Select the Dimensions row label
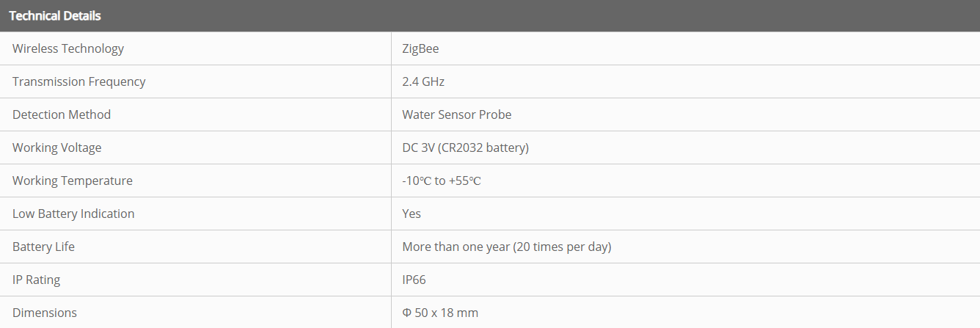The image size is (980, 328). point(45,313)
